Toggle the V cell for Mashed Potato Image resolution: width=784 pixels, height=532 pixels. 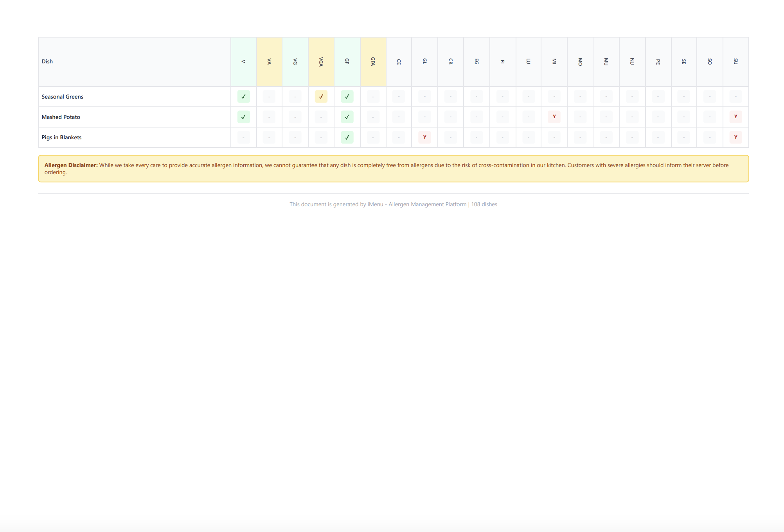click(243, 117)
